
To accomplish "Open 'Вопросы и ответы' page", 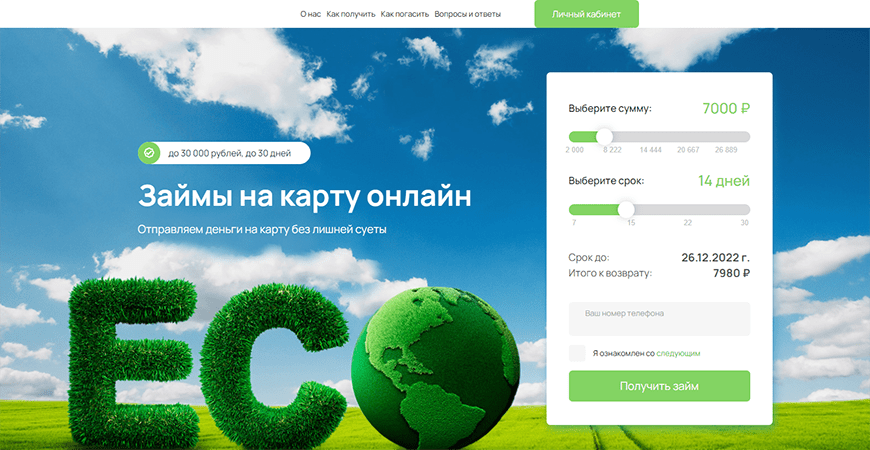I will (467, 14).
